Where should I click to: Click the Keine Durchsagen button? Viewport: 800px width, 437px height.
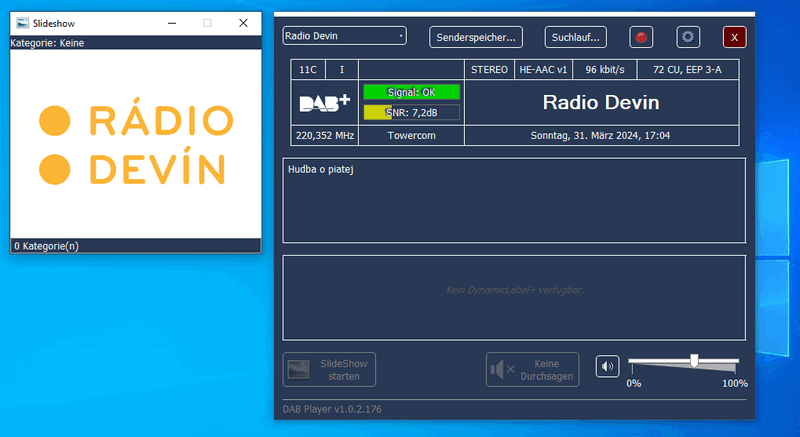532,370
